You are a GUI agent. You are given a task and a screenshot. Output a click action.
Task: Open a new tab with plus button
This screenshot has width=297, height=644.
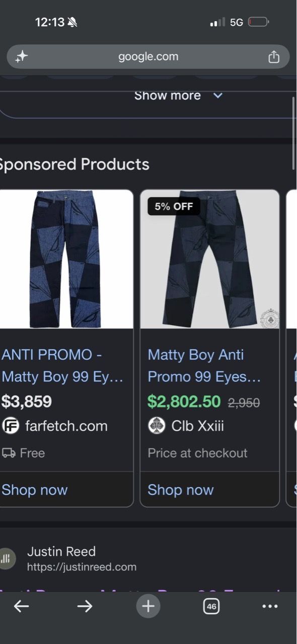(x=148, y=606)
